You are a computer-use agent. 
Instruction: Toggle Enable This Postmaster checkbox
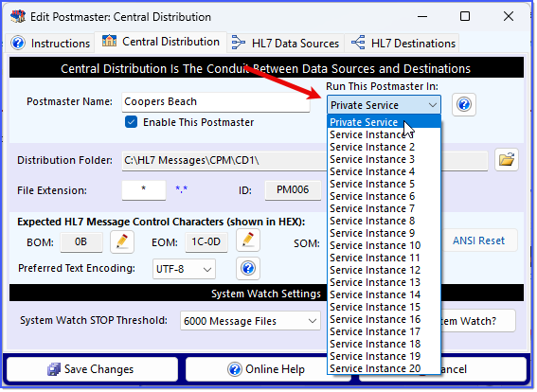[131, 122]
